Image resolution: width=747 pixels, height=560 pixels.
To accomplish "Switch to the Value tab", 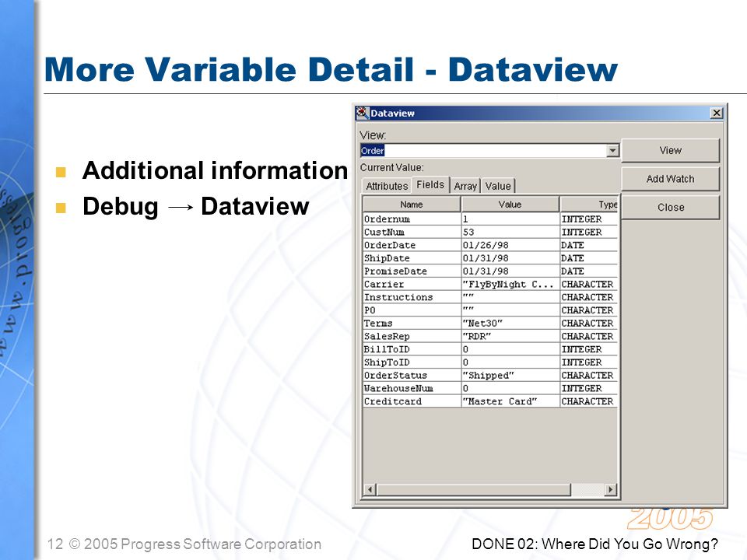I will [498, 186].
